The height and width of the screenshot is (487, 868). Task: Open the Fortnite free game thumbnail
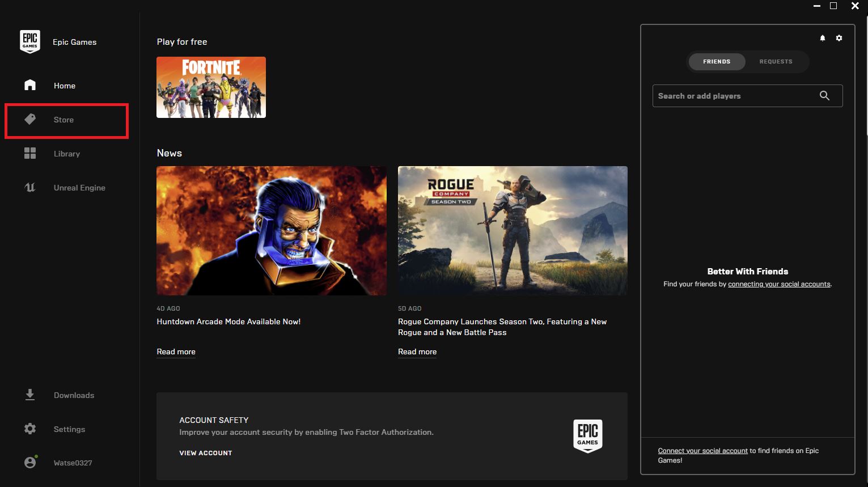point(211,87)
